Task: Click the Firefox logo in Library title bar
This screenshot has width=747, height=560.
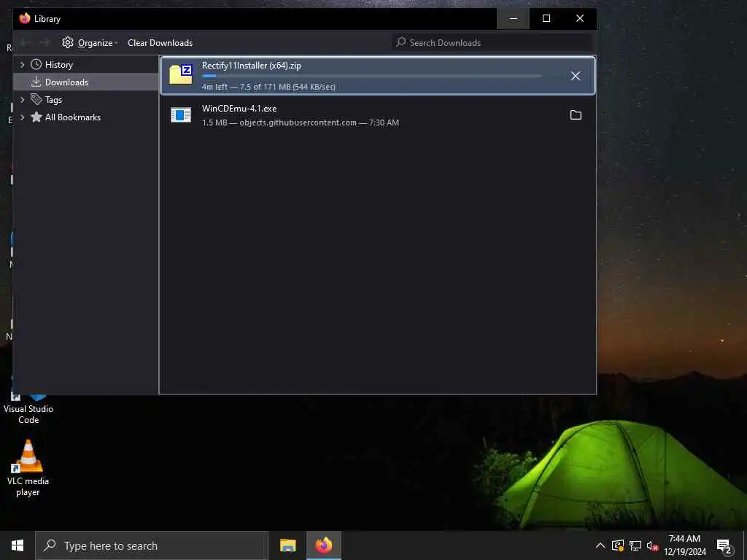Action: point(25,18)
